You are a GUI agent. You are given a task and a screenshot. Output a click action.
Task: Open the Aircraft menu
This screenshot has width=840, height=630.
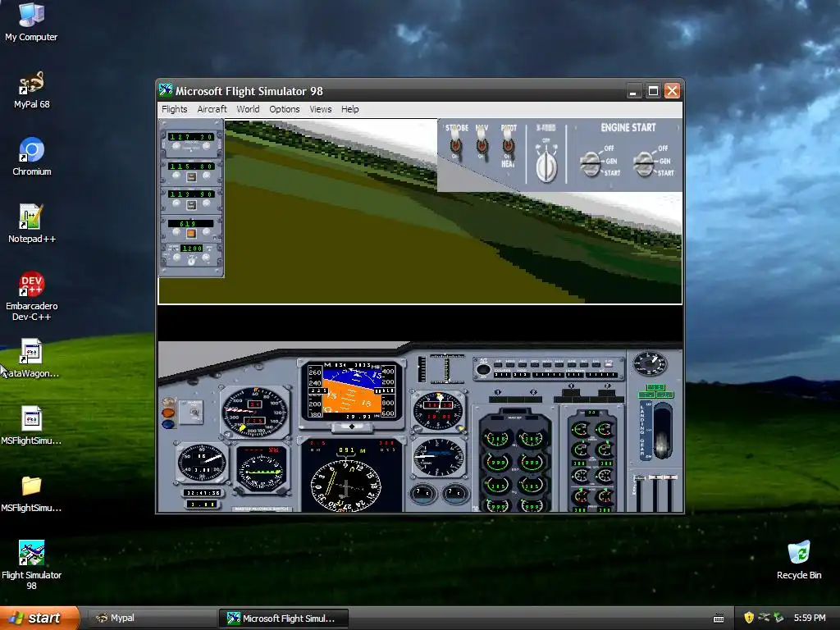coord(212,109)
